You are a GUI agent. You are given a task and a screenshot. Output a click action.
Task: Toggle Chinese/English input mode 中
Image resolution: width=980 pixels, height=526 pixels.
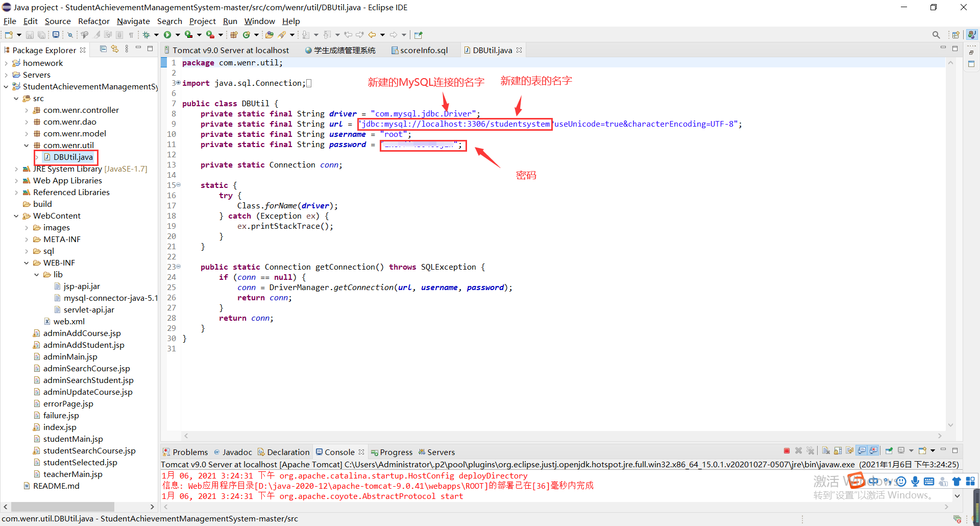(873, 481)
